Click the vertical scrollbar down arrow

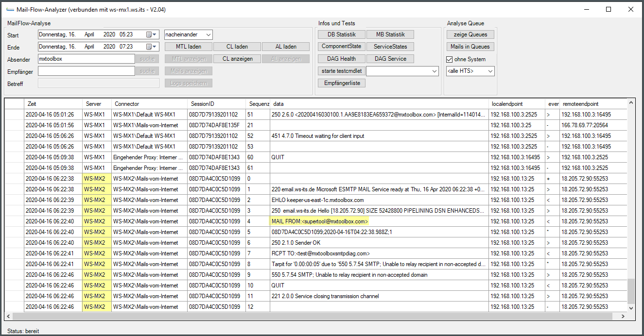(x=631, y=308)
